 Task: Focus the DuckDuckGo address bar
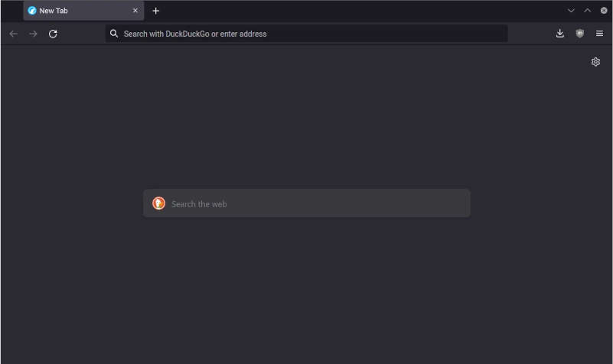click(306, 34)
